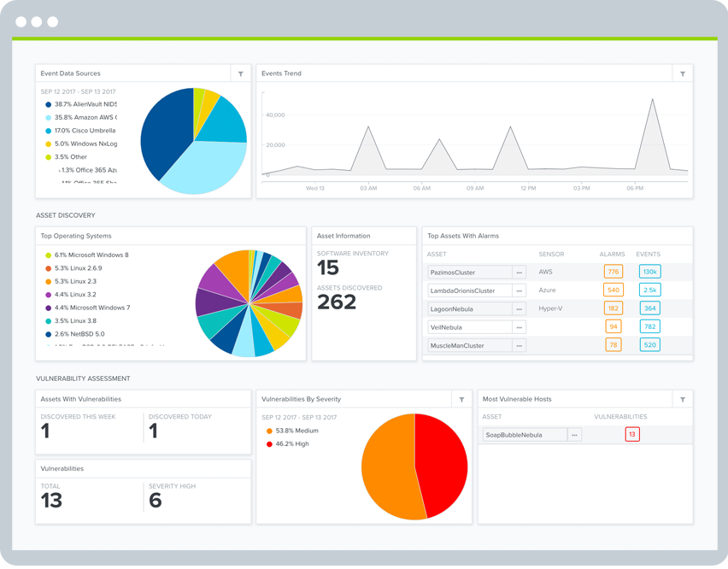Open the PazimosCluster ellipsis menu
This screenshot has width=728, height=569.
(x=519, y=273)
